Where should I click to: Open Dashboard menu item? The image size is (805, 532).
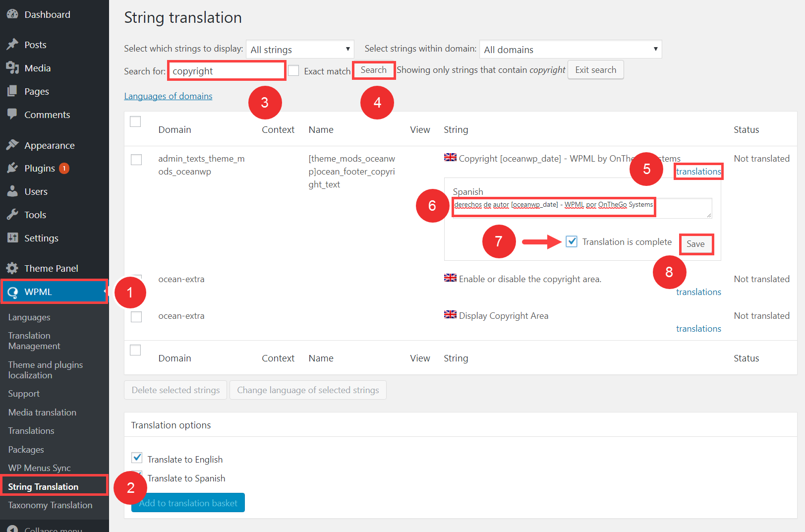tap(55, 14)
